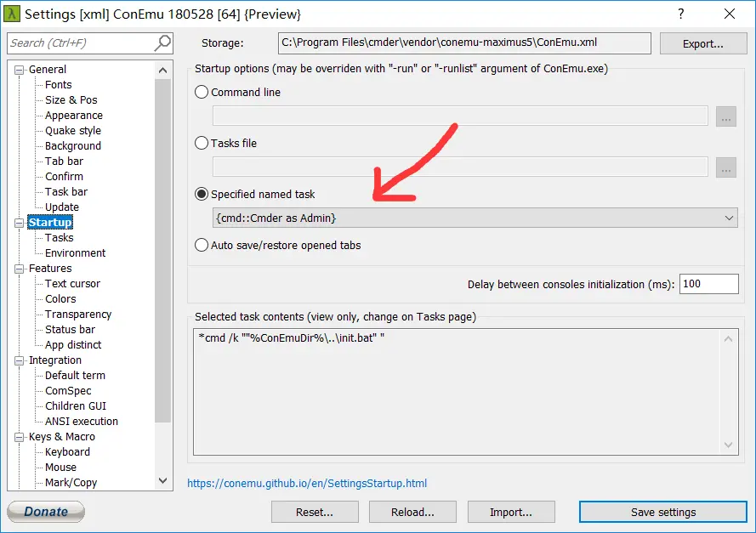The height and width of the screenshot is (533, 756).
Task: Open ANSI execution settings page
Action: pyautogui.click(x=82, y=422)
